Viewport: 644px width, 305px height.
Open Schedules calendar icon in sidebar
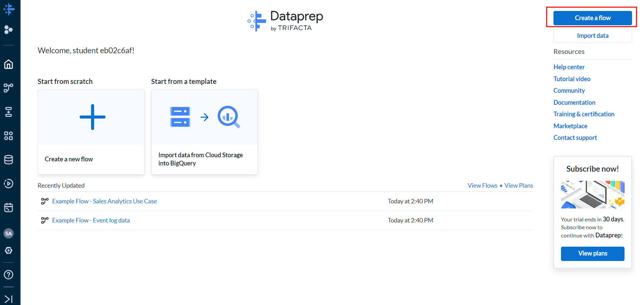(x=9, y=207)
